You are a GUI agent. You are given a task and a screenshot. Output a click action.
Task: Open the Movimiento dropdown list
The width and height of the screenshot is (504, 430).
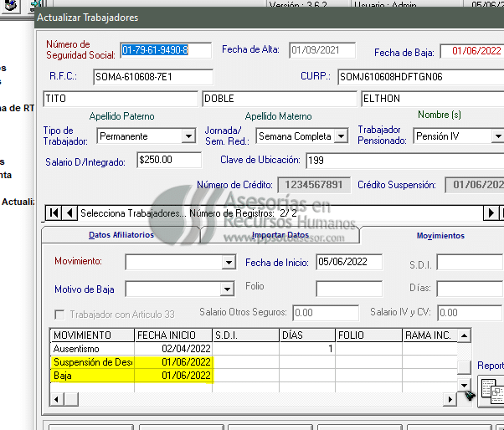[x=229, y=263]
